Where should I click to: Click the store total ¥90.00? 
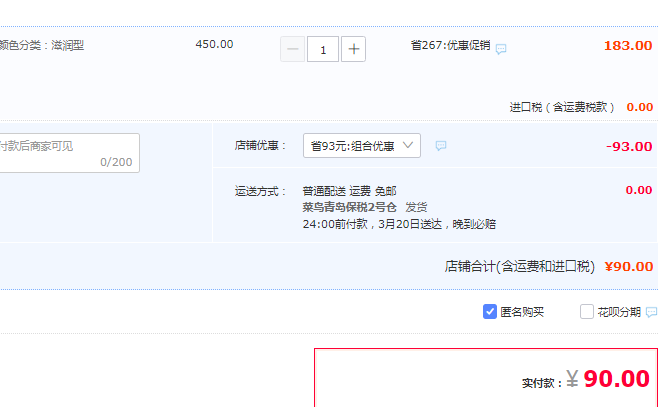click(x=629, y=267)
